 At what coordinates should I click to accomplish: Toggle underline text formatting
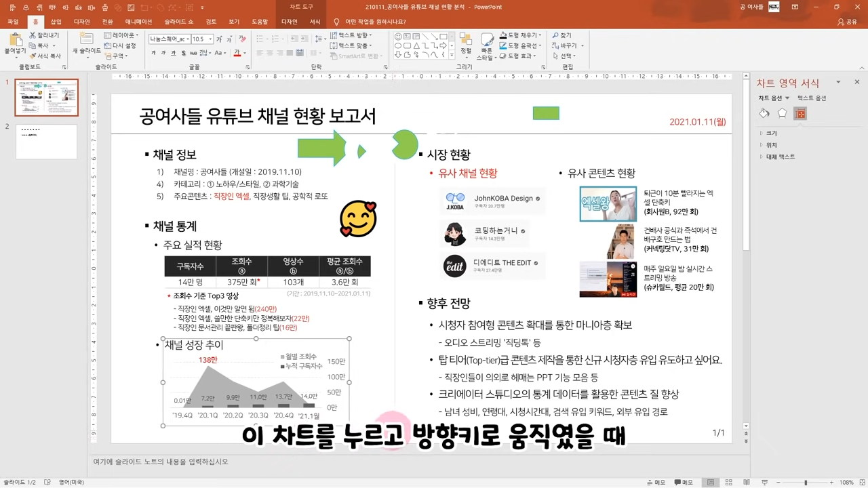174,53
